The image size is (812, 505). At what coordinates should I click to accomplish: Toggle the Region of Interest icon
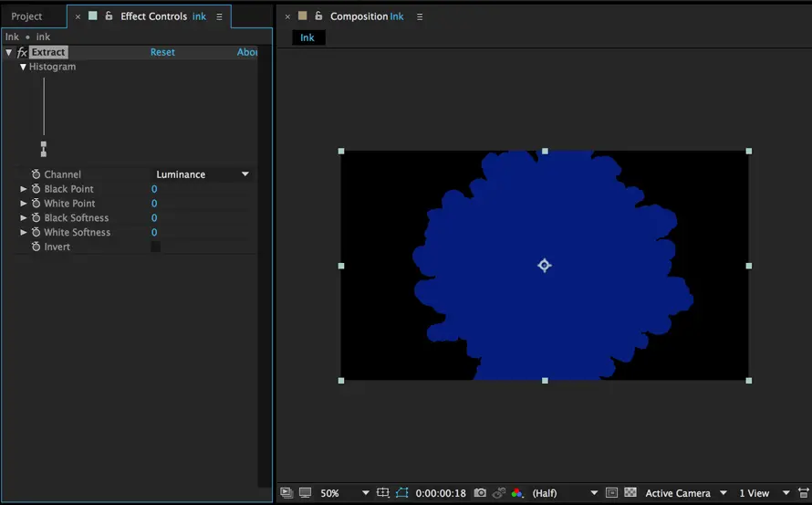(x=611, y=492)
